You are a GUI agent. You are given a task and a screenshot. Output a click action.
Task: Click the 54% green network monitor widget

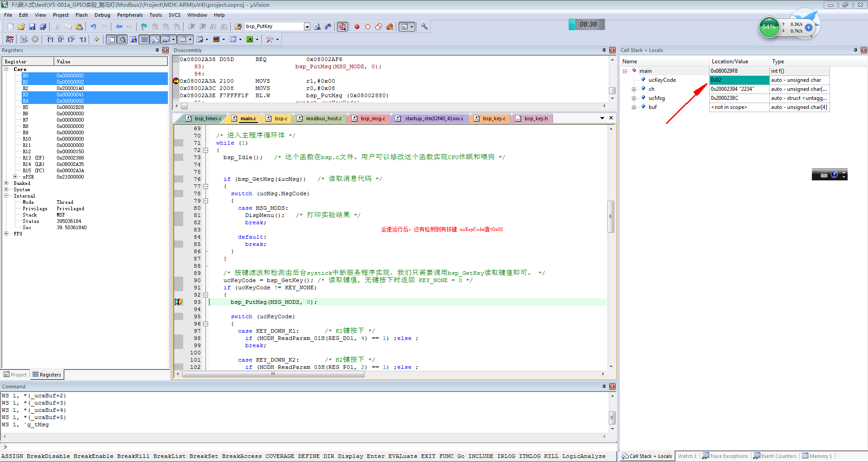pyautogui.click(x=768, y=27)
